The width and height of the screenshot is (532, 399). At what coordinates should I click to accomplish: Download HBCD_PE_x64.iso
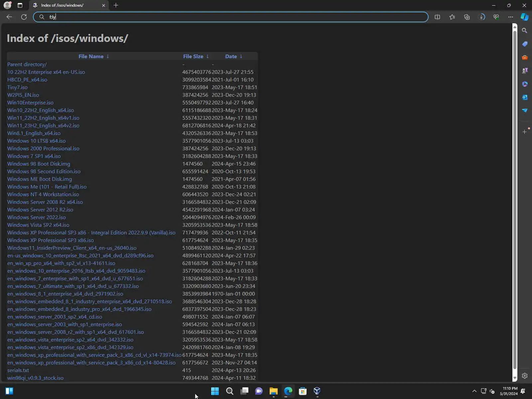tap(27, 80)
